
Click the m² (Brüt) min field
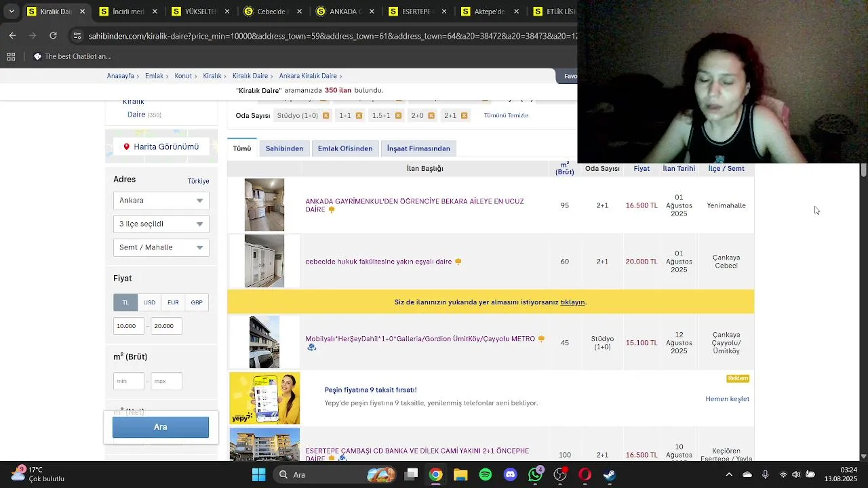tap(129, 381)
